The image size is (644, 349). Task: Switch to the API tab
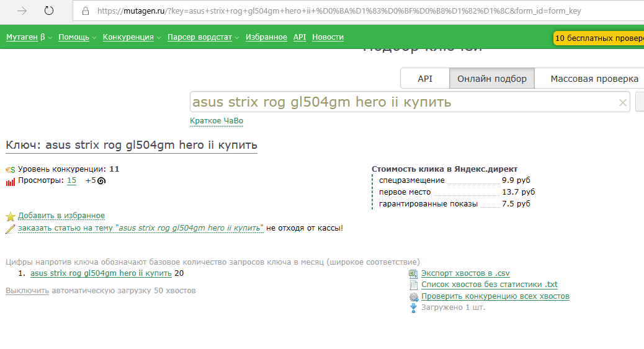[x=425, y=79]
